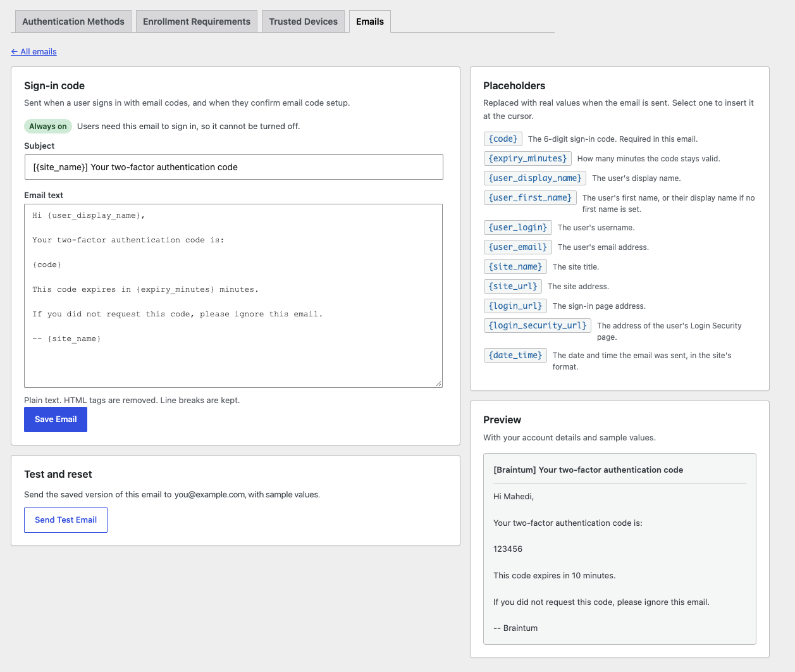This screenshot has height=672, width=795.
Task: Click inside the Email text area
Action: tap(233, 296)
